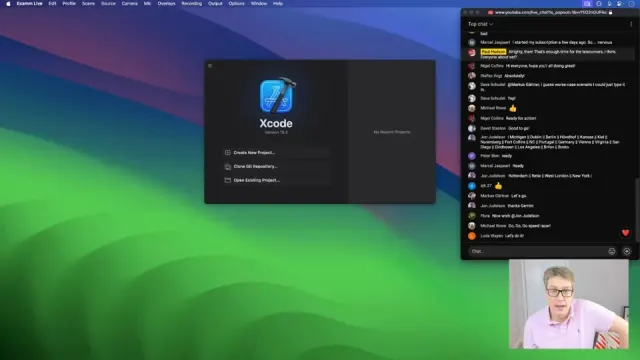Image resolution: width=640 pixels, height=360 pixels.
Task: Open the Help menu
Action: [278, 4]
